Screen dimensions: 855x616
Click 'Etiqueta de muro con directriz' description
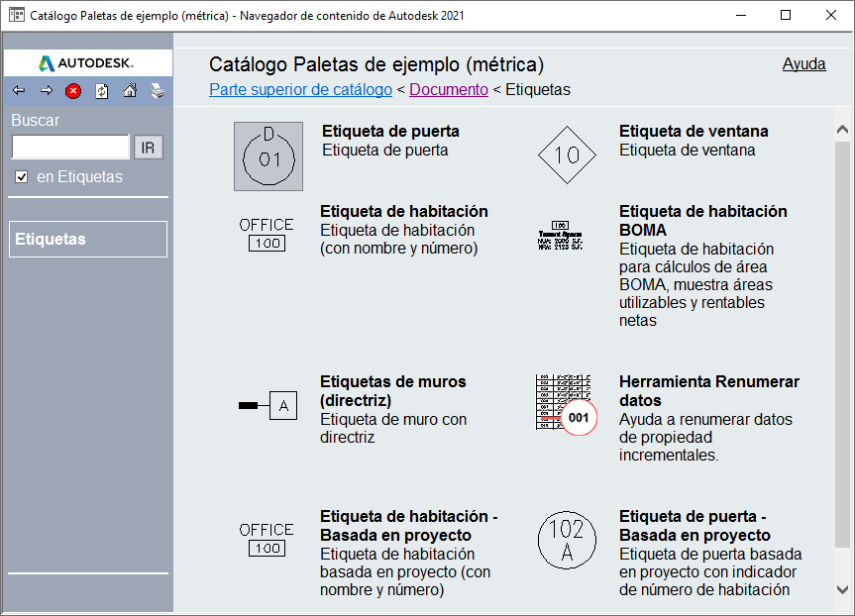(393, 428)
